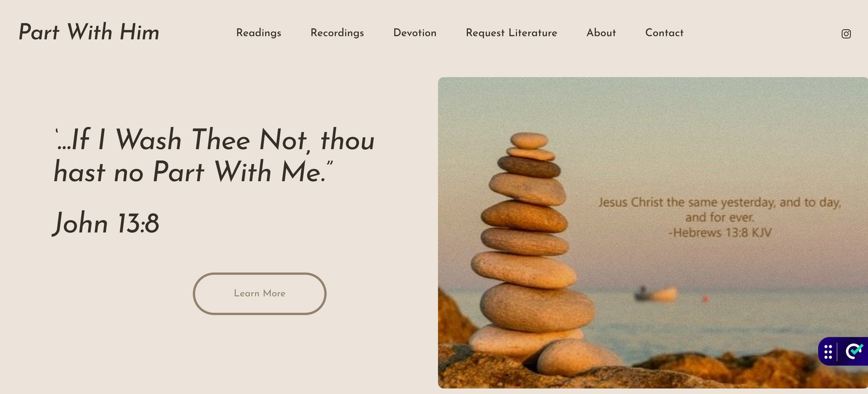The width and height of the screenshot is (868, 394).
Task: Click the small red buoy on the water
Action: pyautogui.click(x=706, y=299)
